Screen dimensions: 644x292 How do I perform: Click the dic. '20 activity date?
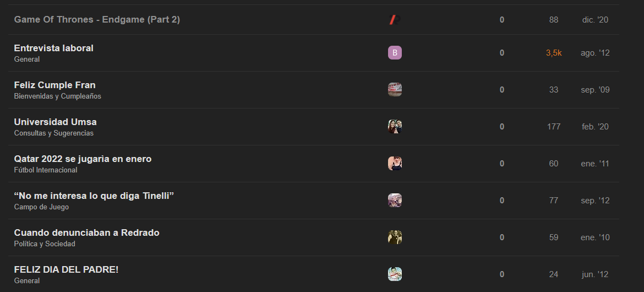(x=595, y=19)
